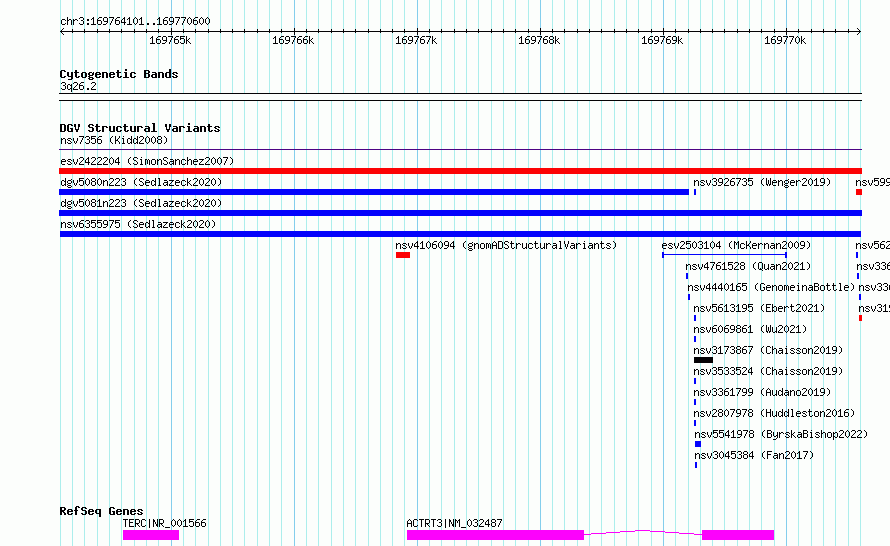Select the blue dgv5080n223 variant bar
The image size is (890, 546).
[374, 192]
